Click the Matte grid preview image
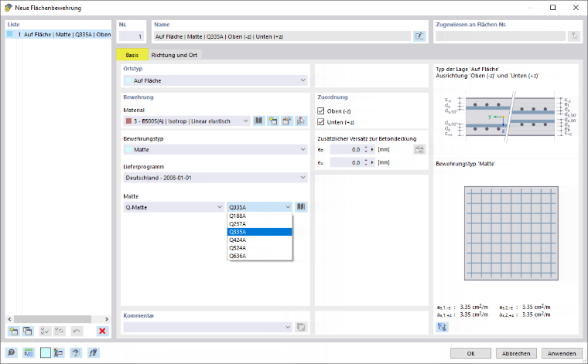Image resolution: width=588 pixels, height=364 pixels. point(511,233)
